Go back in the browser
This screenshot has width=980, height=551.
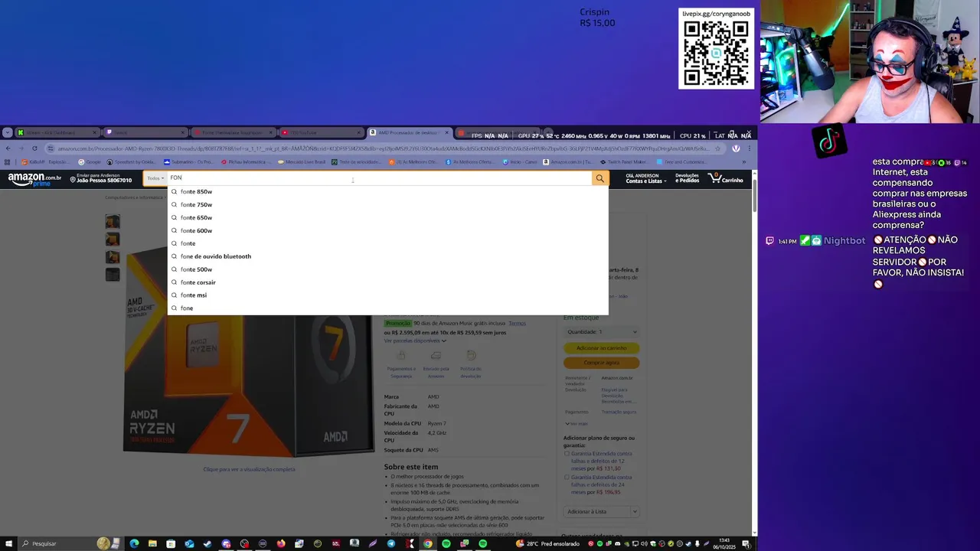coord(8,148)
